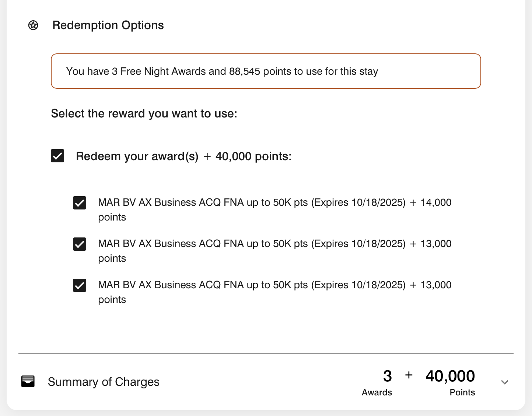Image resolution: width=532 pixels, height=416 pixels.
Task: Click the Redemption Options heading
Action: 108,25
